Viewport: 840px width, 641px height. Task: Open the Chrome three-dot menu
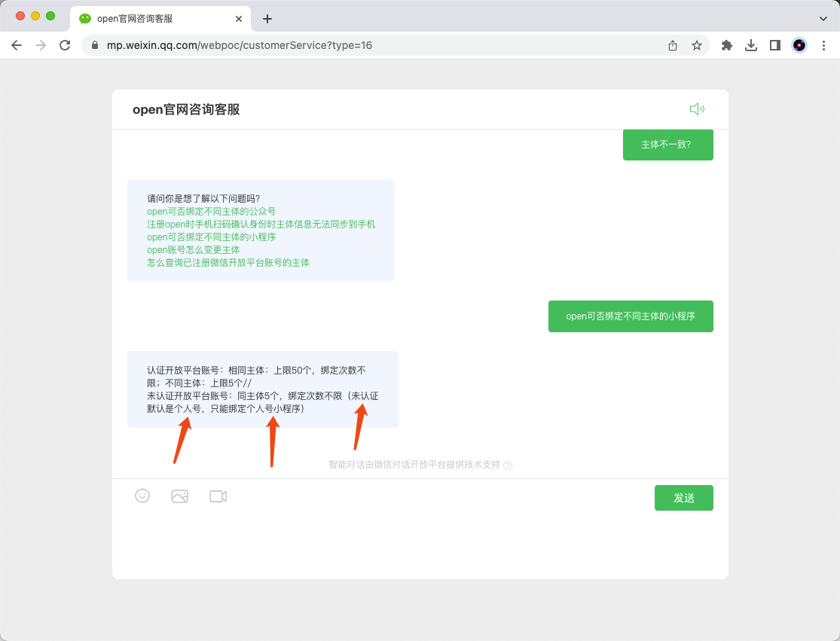pos(824,45)
